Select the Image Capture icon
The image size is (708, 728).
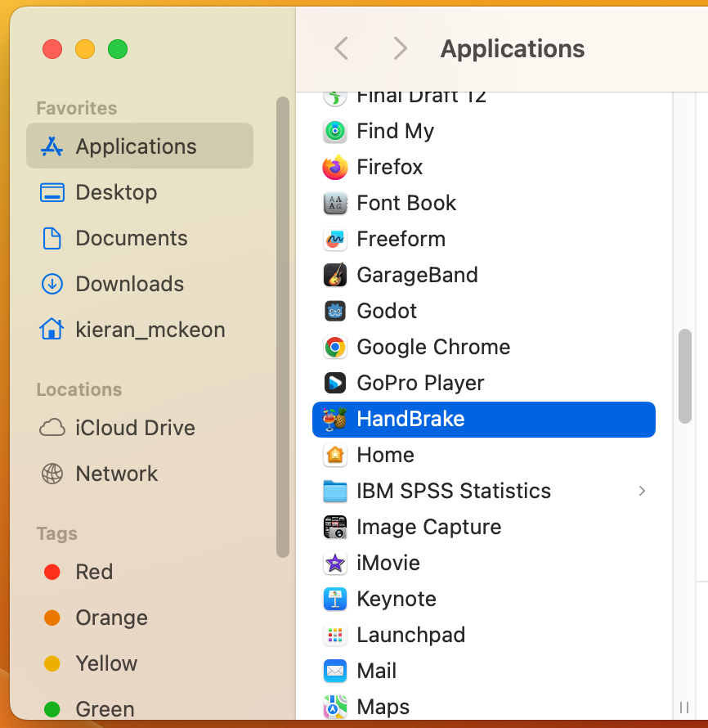334,527
